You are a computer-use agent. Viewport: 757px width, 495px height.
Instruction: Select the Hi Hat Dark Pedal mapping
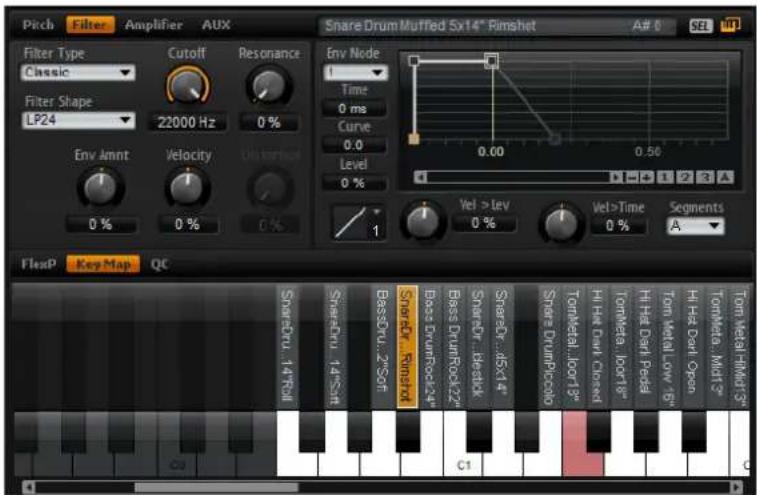[x=645, y=347]
